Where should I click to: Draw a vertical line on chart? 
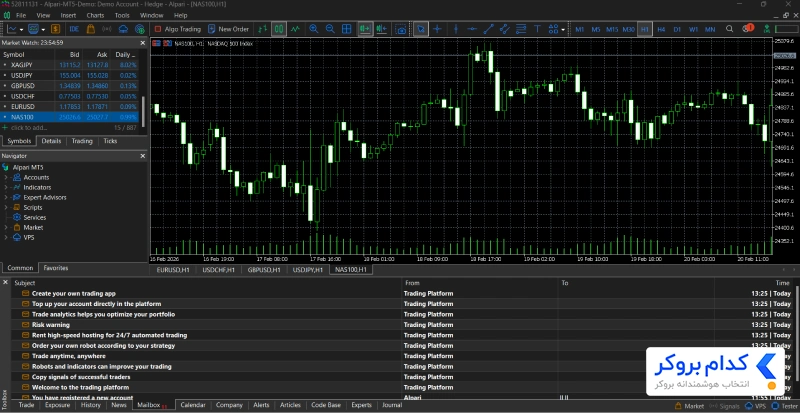point(456,29)
